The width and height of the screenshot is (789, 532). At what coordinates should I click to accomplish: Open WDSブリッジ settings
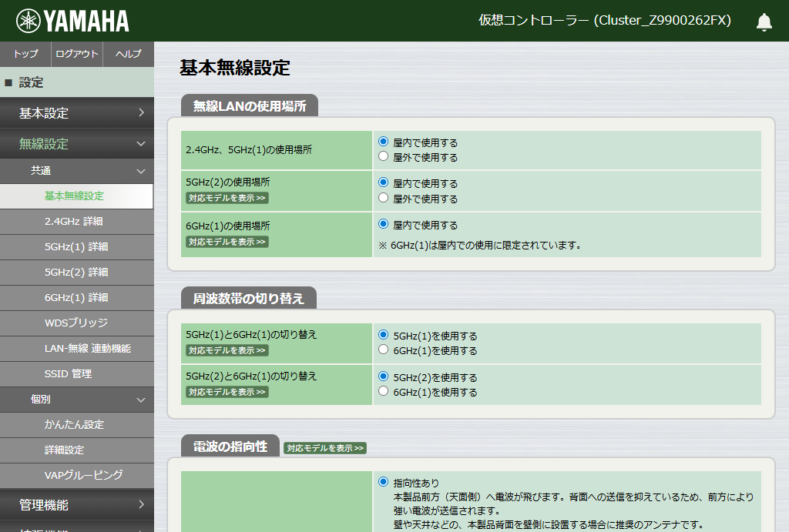(77, 323)
